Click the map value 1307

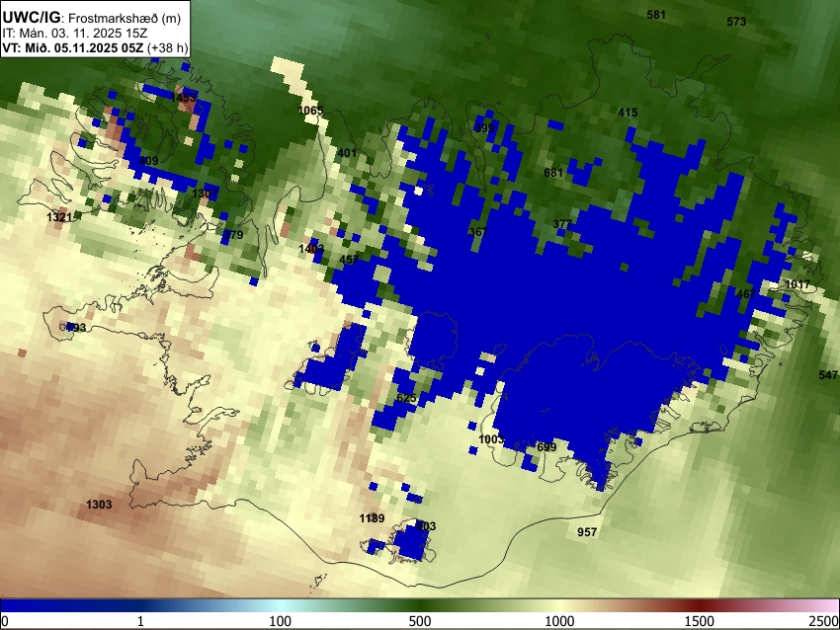205,194
